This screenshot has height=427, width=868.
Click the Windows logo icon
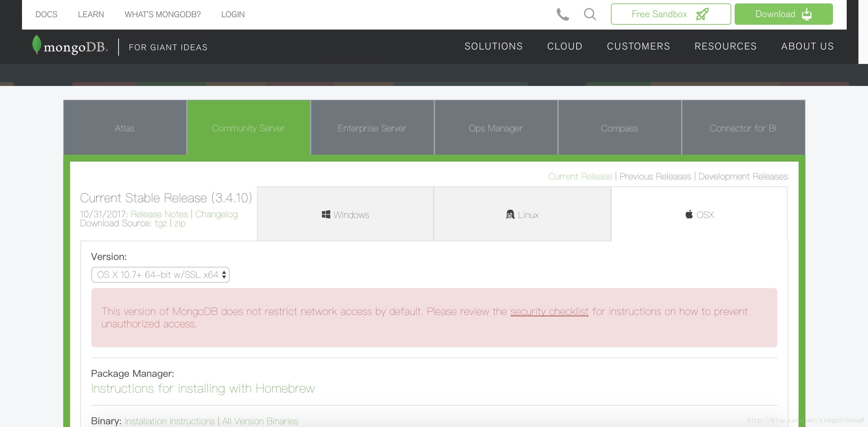coord(326,215)
